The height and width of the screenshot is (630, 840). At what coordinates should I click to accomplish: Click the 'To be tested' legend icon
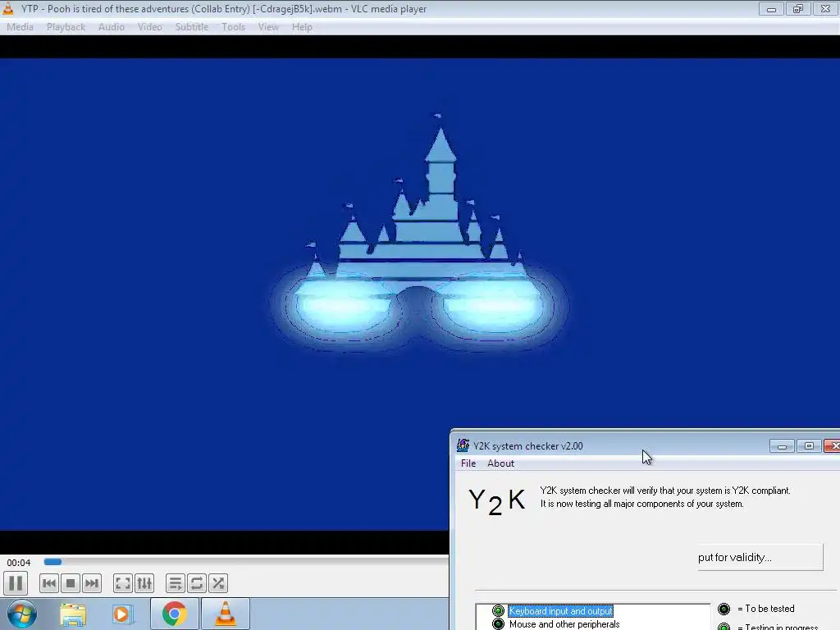pyautogui.click(x=724, y=609)
